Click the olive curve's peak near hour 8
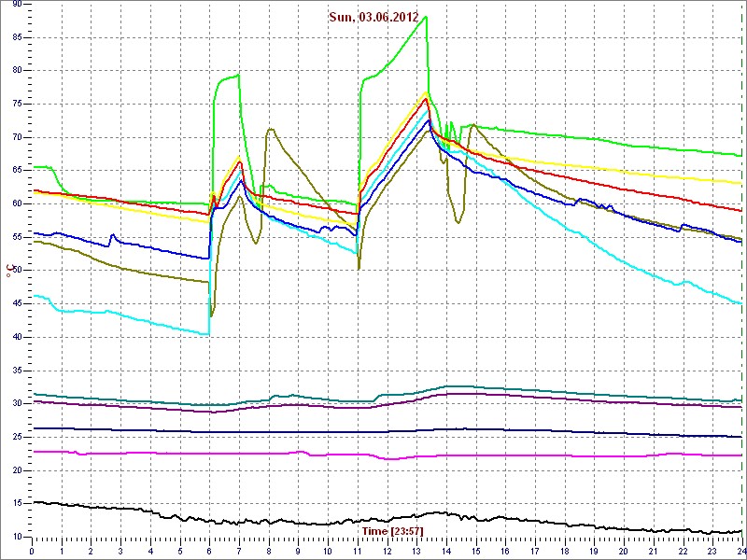Image resolution: width=747 pixels, height=560 pixels. tap(270, 130)
